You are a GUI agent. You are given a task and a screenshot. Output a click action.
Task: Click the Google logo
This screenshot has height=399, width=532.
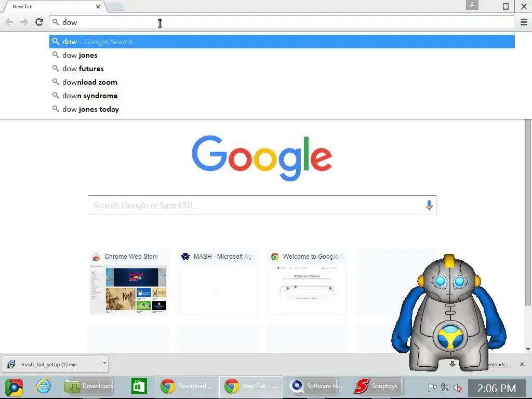coord(262,158)
